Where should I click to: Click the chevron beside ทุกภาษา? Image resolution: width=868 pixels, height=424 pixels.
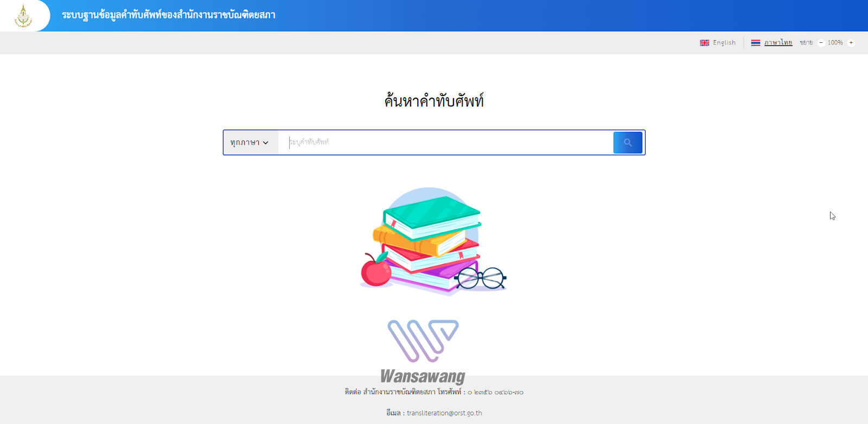(x=266, y=143)
